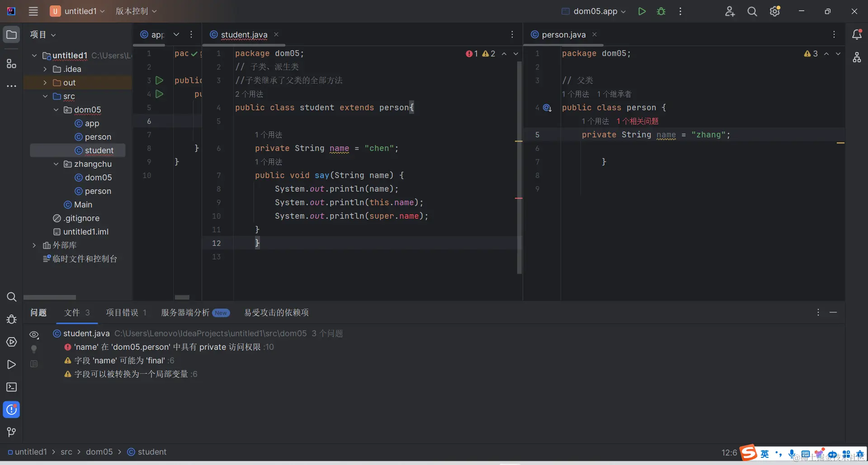Open the 版本控制 dropdown

136,11
